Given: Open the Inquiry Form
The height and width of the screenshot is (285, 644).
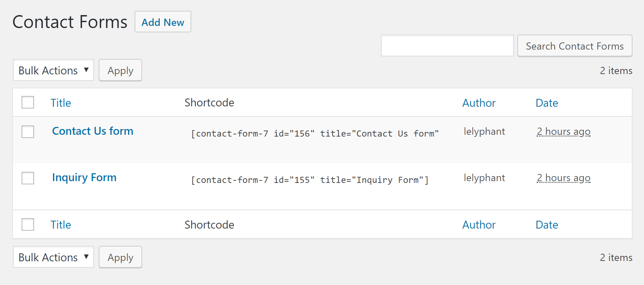Looking at the screenshot, I should coord(84,178).
